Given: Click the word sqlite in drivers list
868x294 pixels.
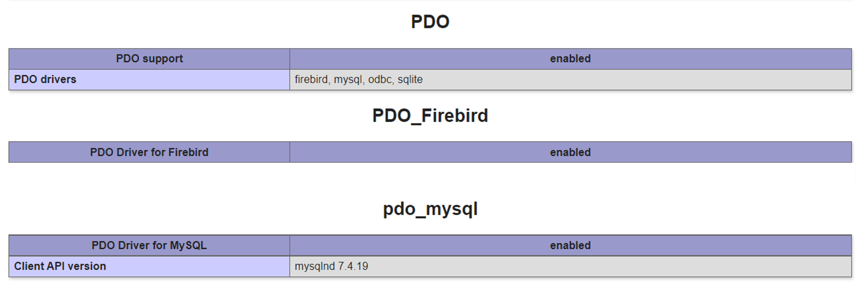Looking at the screenshot, I should [x=410, y=80].
